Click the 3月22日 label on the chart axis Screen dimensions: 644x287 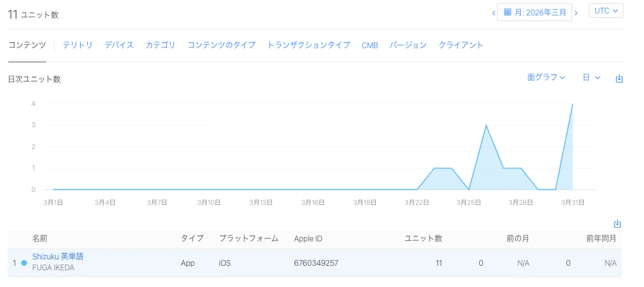coord(417,202)
